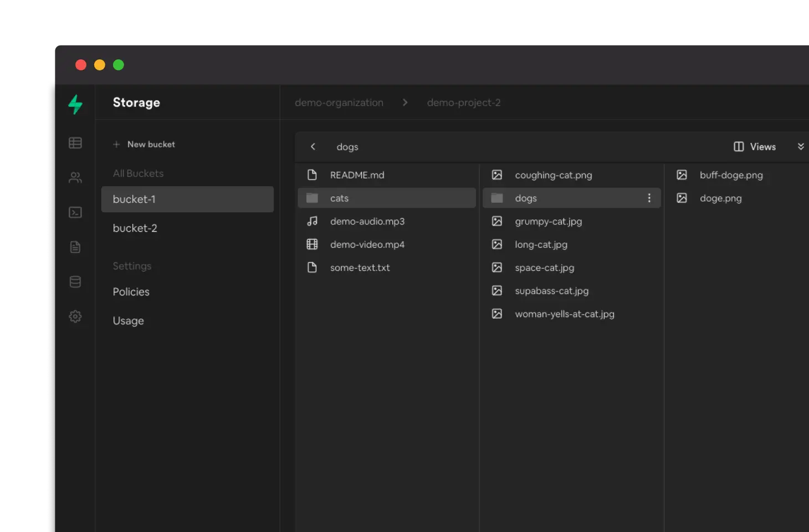The height and width of the screenshot is (532, 809).
Task: Open the Table editor sidebar icon
Action: pos(75,143)
